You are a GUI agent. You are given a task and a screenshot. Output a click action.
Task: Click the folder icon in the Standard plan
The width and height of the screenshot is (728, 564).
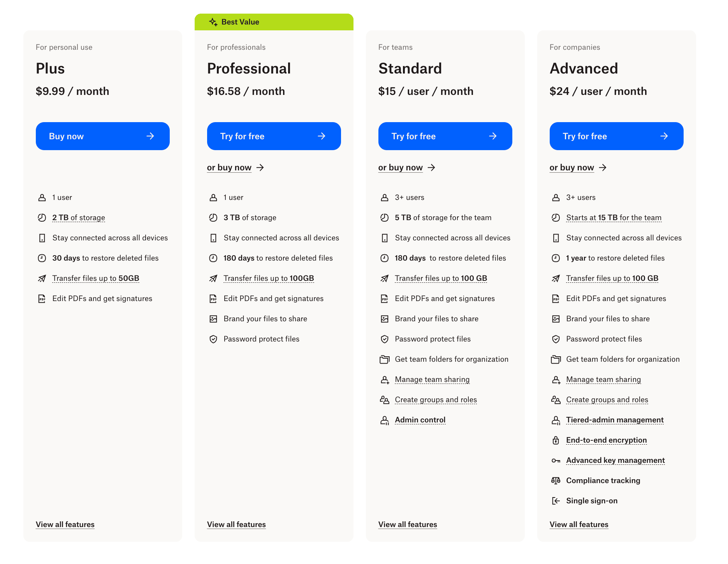pos(384,359)
